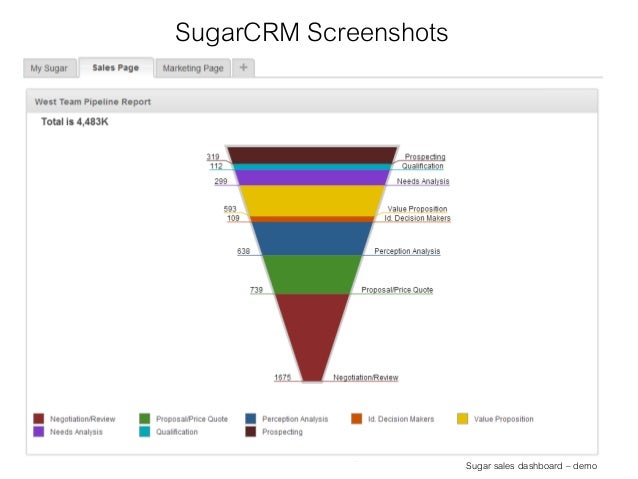The image size is (638, 479).
Task: Click the Proposal/Price Quote legend swatch
Action: (x=144, y=419)
